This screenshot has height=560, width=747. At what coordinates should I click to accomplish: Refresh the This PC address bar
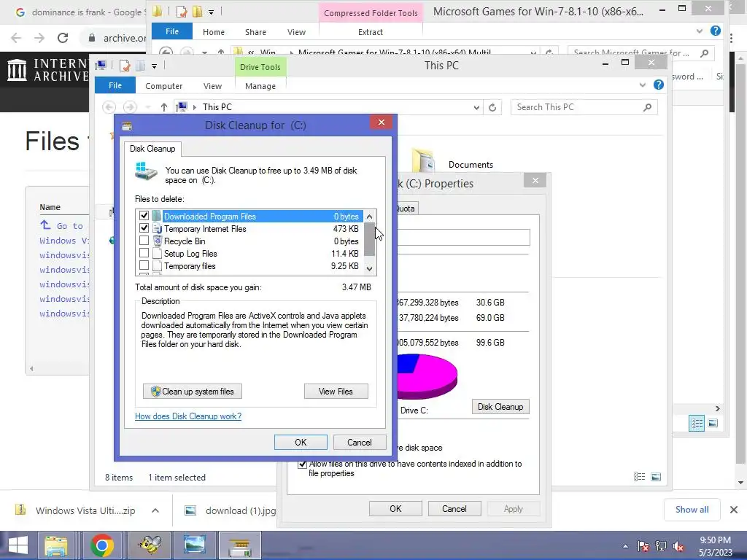tap(492, 107)
